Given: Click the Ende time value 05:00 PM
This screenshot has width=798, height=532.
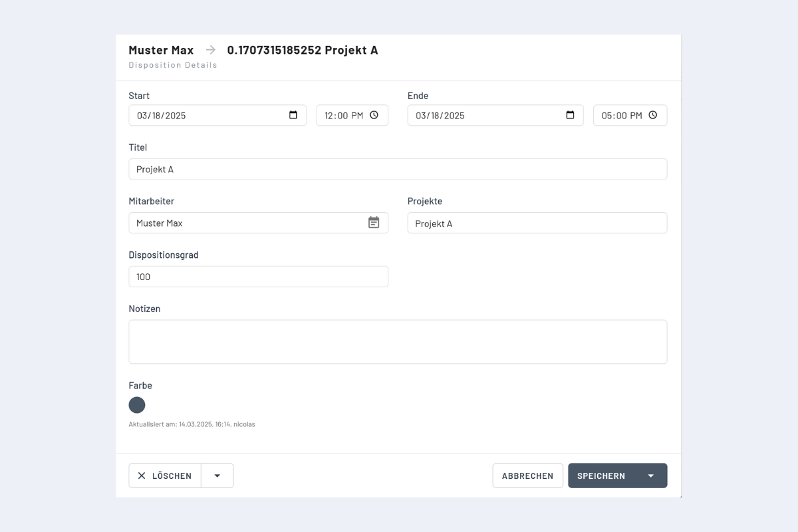Looking at the screenshot, I should (621, 116).
